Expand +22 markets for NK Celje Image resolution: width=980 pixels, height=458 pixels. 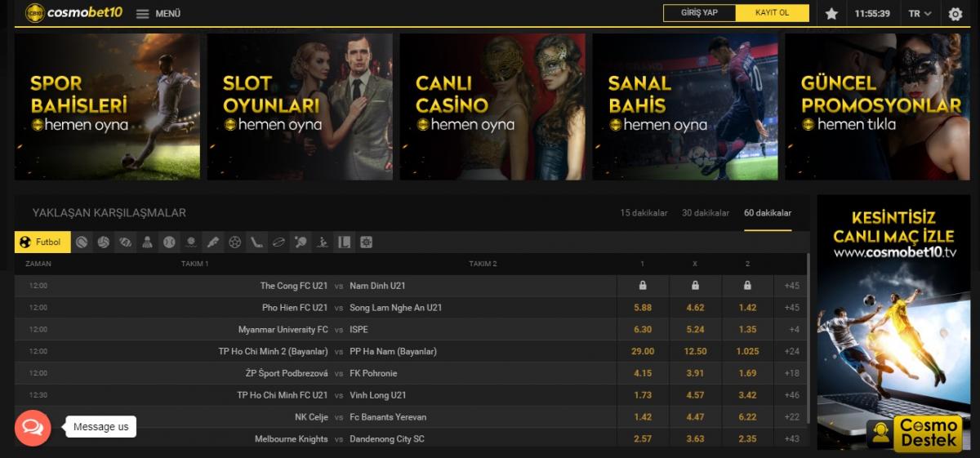point(791,417)
